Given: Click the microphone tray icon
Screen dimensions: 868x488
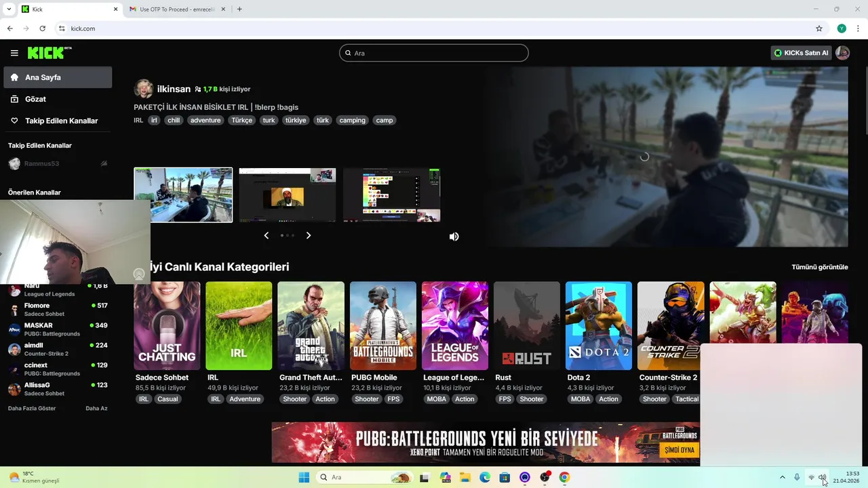Looking at the screenshot, I should point(797,478).
